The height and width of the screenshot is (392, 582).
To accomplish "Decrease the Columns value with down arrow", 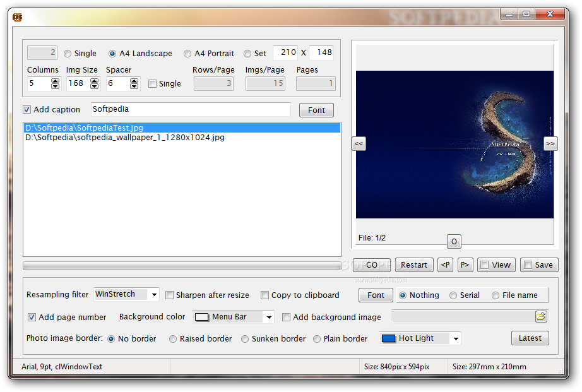I will (56, 86).
